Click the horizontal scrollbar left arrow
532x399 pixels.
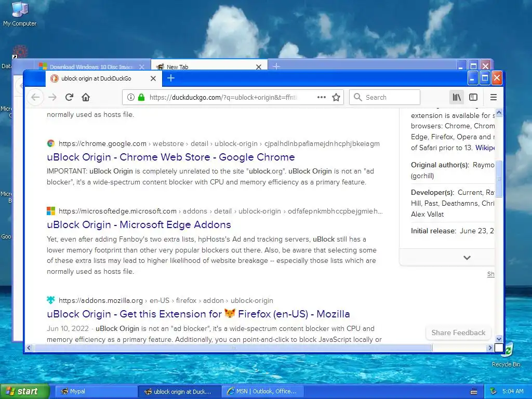click(x=29, y=348)
